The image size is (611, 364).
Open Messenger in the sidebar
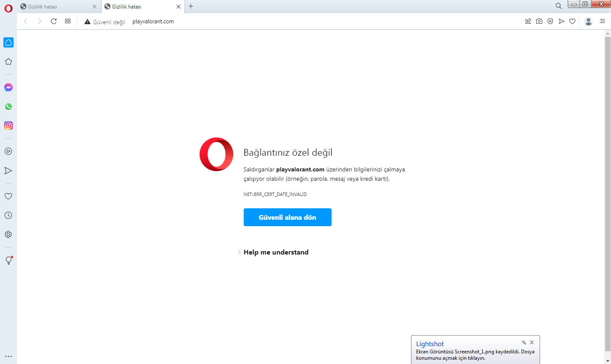[8, 87]
